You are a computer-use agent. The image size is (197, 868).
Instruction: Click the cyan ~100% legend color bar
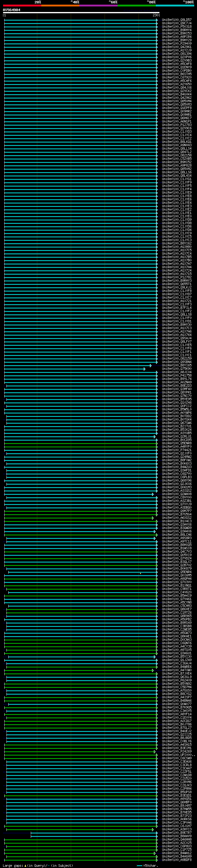(x=175, y=6)
